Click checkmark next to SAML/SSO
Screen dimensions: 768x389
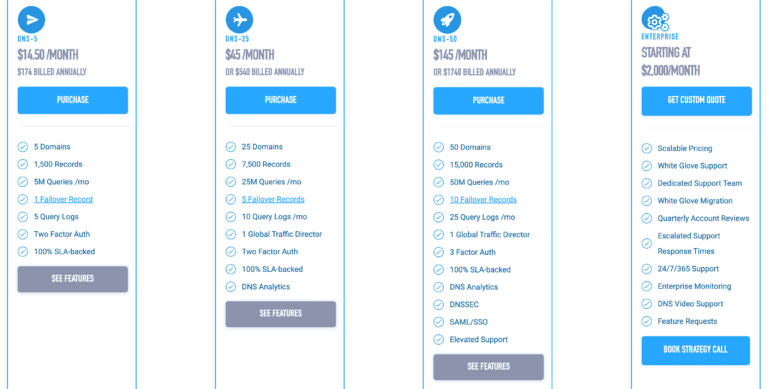pyautogui.click(x=438, y=322)
